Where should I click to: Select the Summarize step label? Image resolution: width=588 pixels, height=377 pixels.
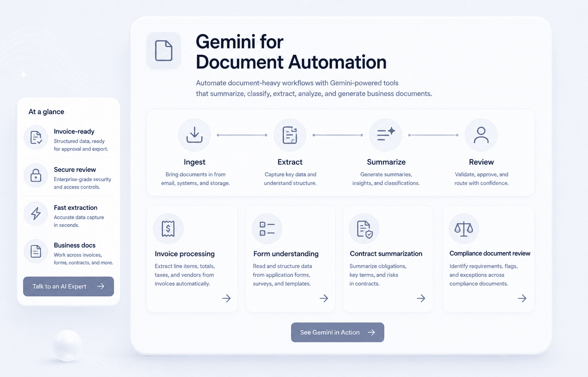coord(386,162)
